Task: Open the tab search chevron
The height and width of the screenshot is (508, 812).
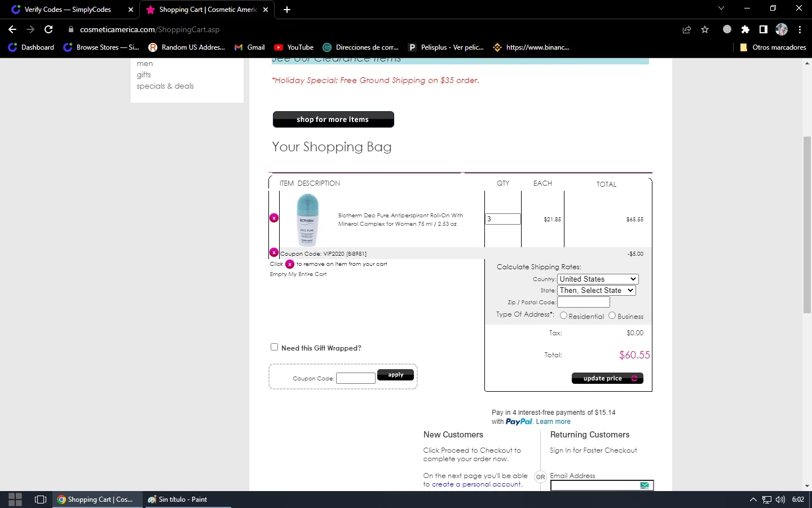Action: 721,8
